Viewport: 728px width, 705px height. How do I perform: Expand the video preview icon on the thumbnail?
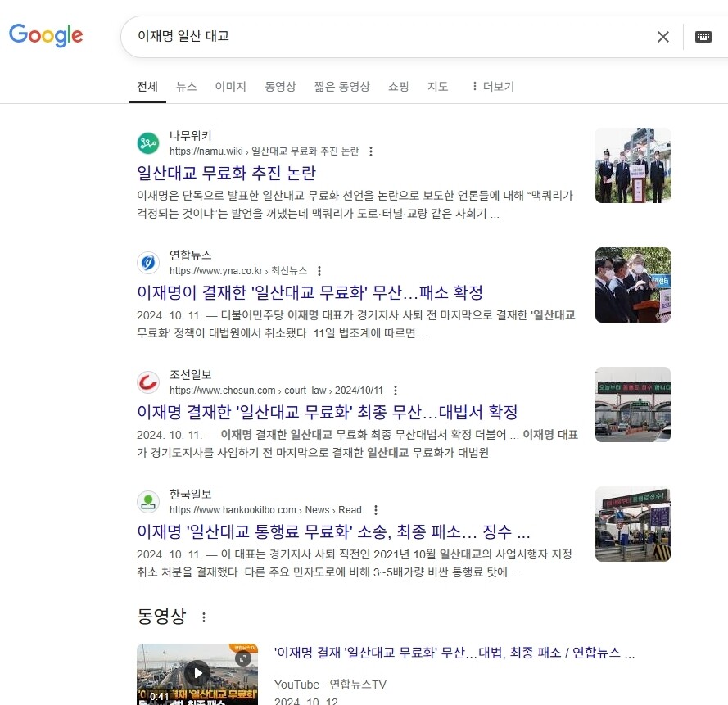point(243,658)
